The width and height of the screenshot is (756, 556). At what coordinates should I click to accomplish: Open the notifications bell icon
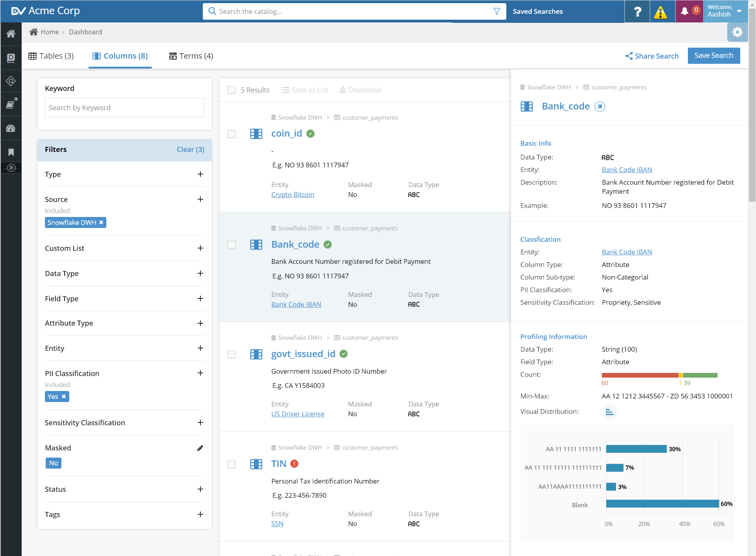685,11
